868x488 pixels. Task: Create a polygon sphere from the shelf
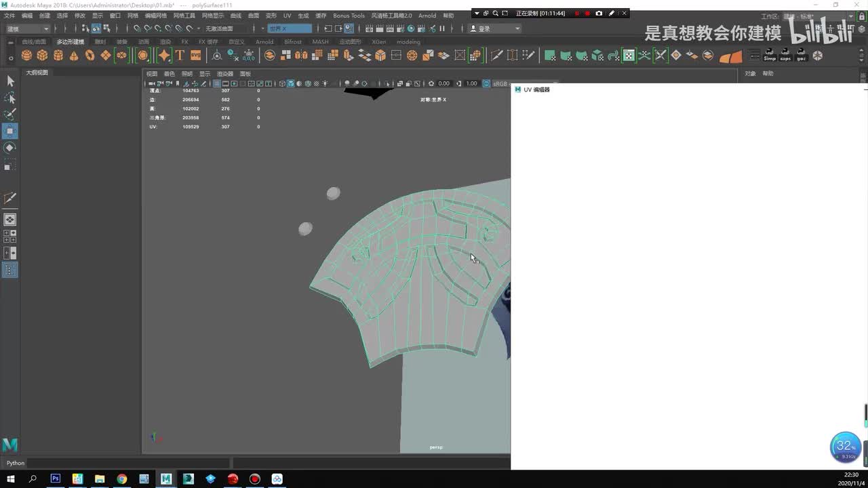(26, 56)
